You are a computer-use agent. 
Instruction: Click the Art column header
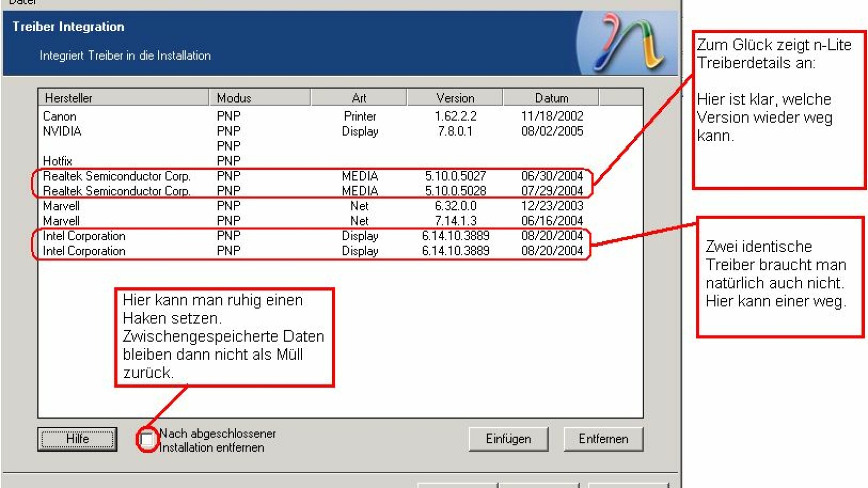tap(359, 98)
